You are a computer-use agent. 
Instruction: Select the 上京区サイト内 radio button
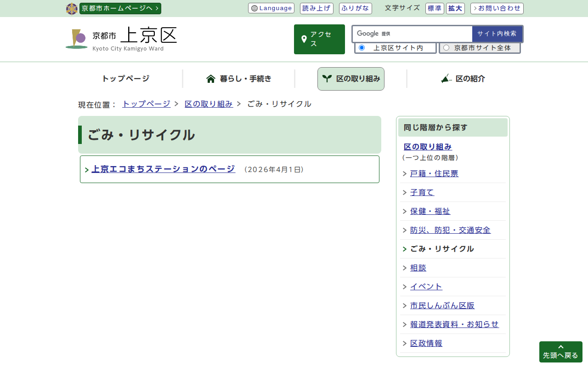(362, 48)
